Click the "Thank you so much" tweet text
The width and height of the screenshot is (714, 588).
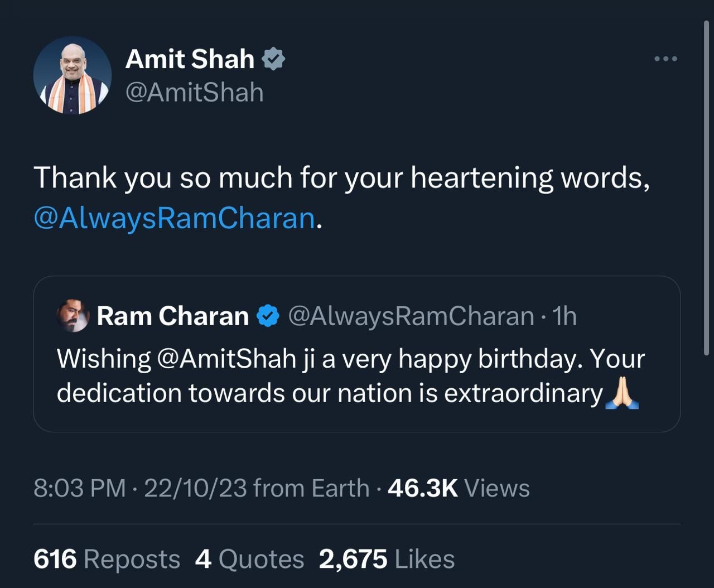click(341, 179)
